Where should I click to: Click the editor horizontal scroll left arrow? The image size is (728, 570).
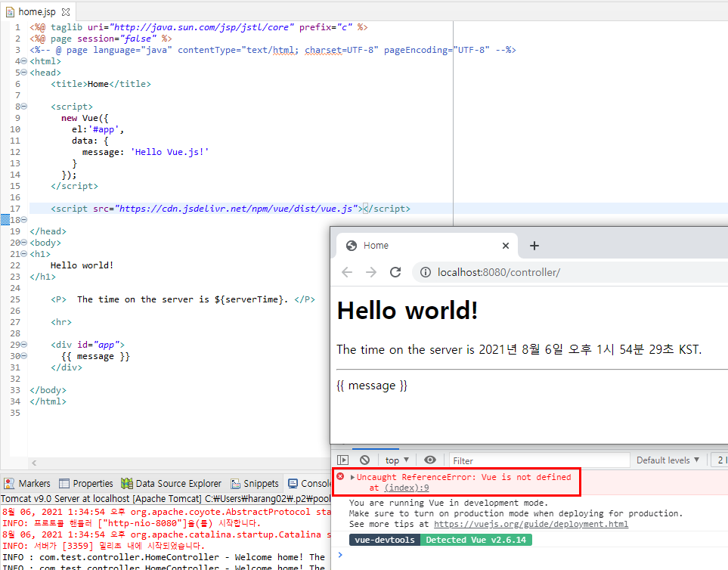pos(34,463)
